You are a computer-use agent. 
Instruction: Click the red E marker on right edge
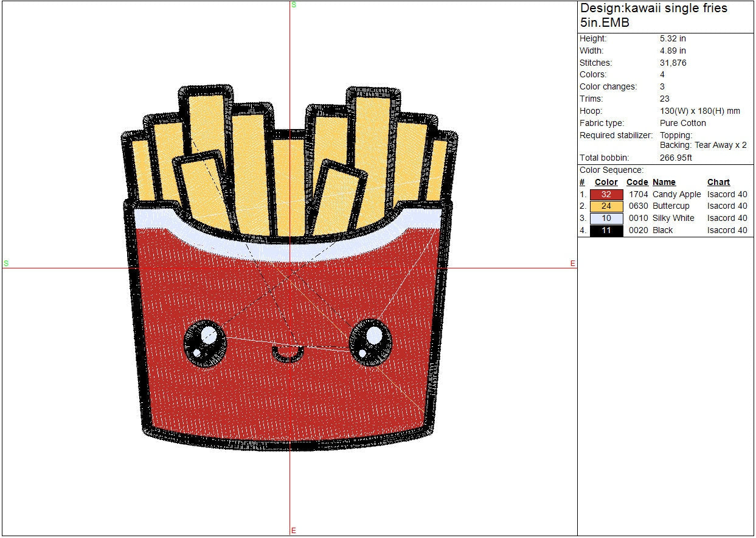[572, 264]
